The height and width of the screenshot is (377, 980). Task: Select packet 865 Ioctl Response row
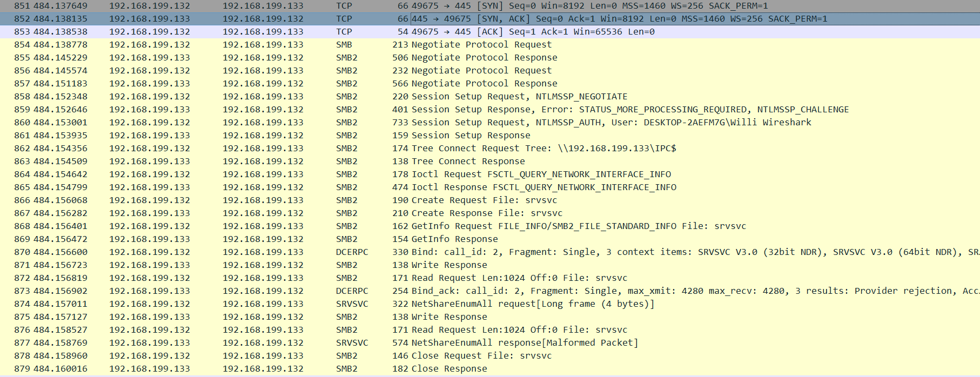[x=490, y=187]
